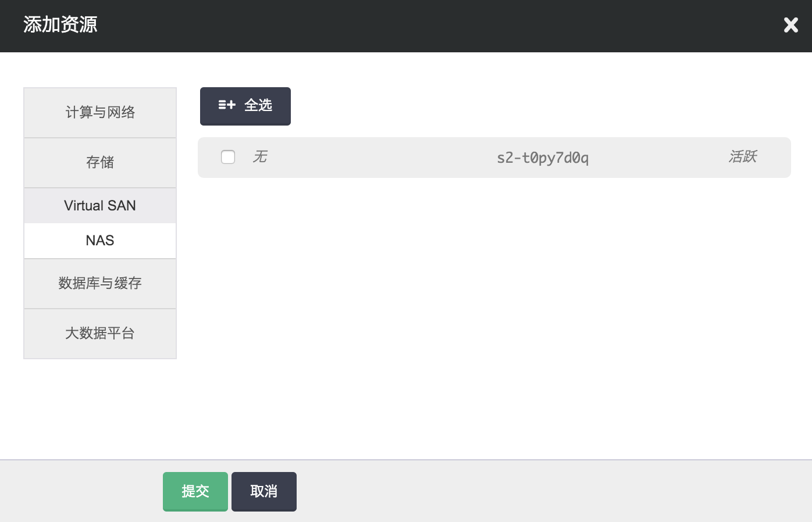Select the NAS sub-item
This screenshot has width=812, height=522.
pos(100,241)
